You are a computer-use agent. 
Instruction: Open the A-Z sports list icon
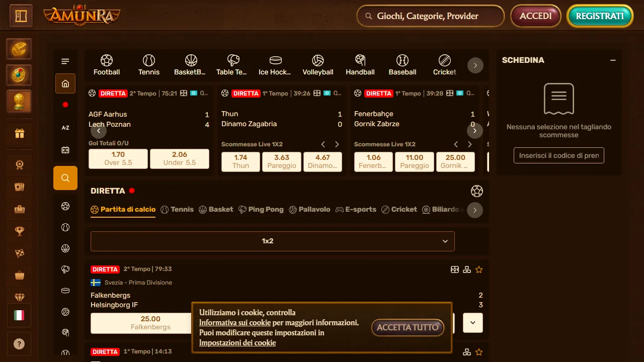click(x=65, y=128)
